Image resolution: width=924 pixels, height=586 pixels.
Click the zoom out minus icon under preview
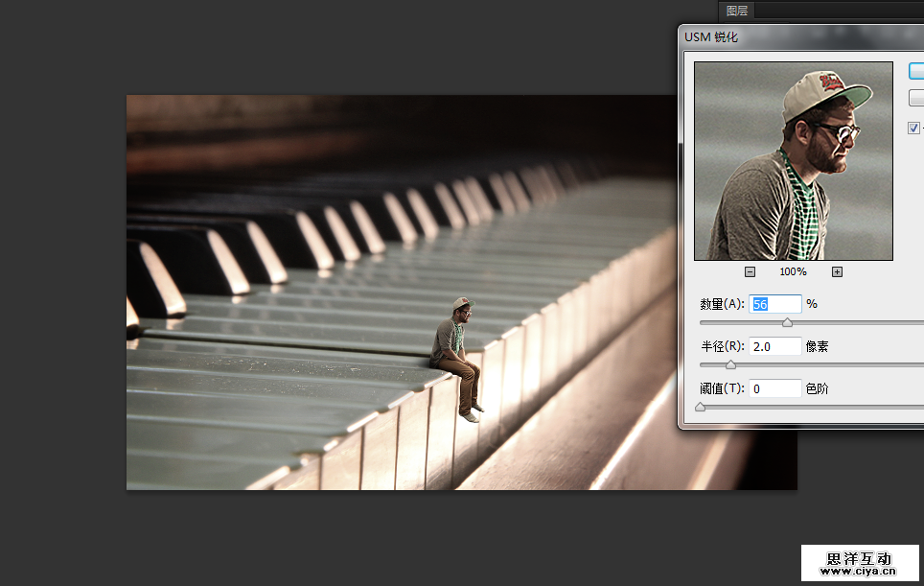(x=750, y=271)
